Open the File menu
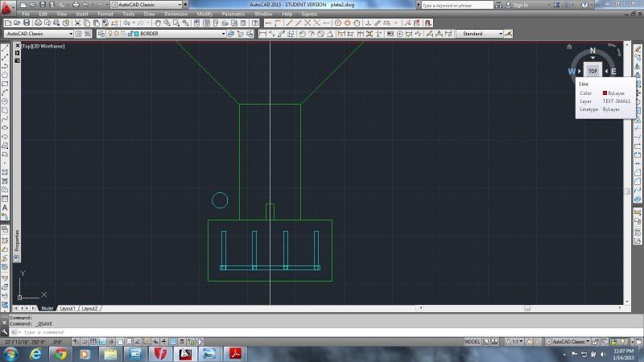Image resolution: width=644 pixels, height=362 pixels. 26,14
